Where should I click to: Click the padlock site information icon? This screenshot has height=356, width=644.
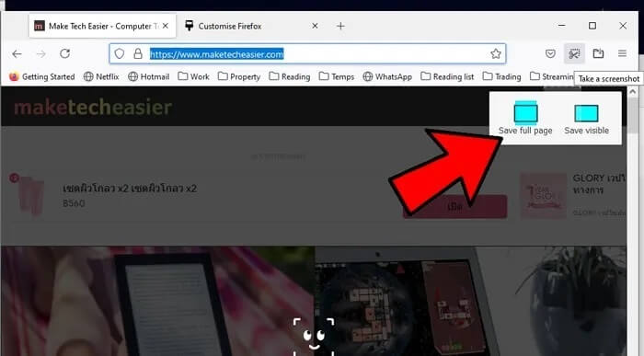click(138, 53)
